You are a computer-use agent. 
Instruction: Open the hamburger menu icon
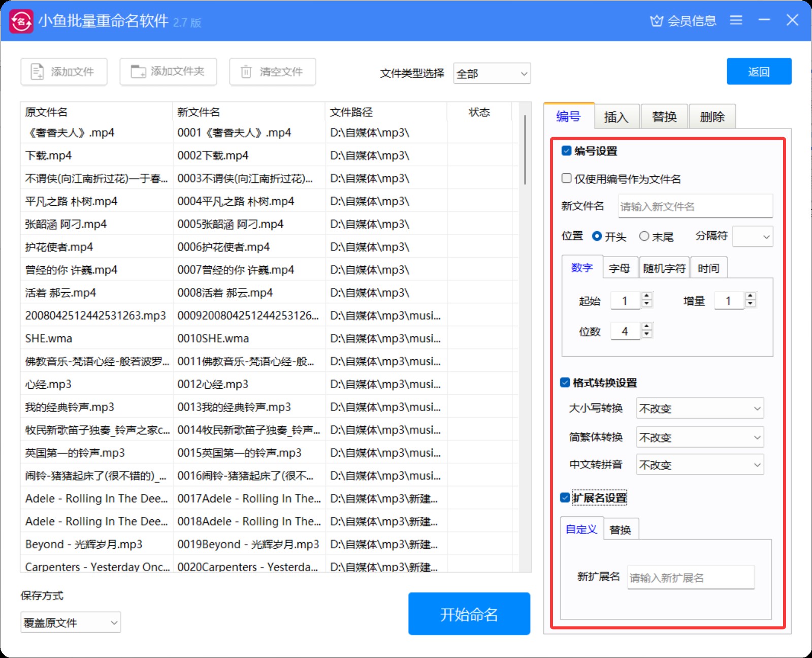736,20
